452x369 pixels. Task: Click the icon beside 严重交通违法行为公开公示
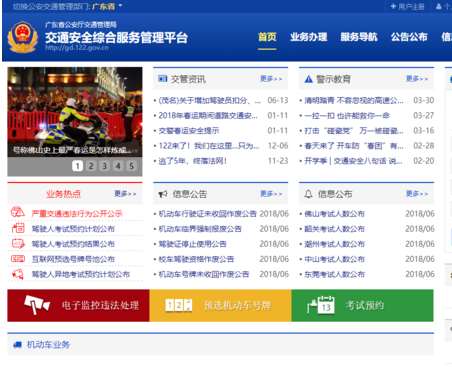[18, 212]
